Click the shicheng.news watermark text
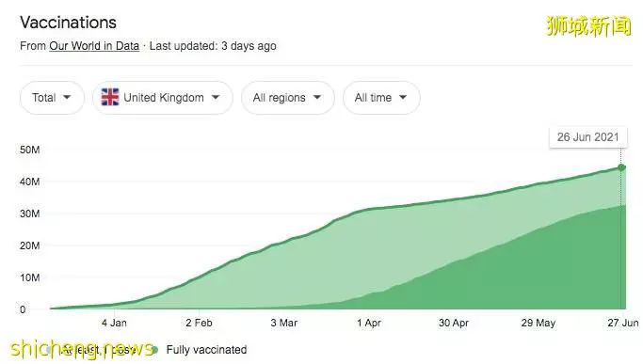Screen dimensions: 643x364 click(82, 349)
